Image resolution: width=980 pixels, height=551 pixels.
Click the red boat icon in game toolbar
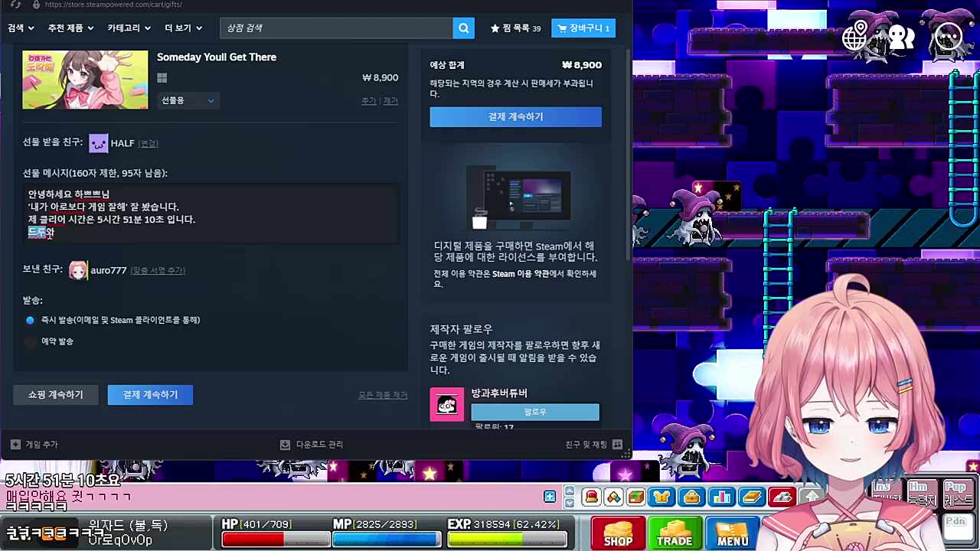(x=781, y=497)
